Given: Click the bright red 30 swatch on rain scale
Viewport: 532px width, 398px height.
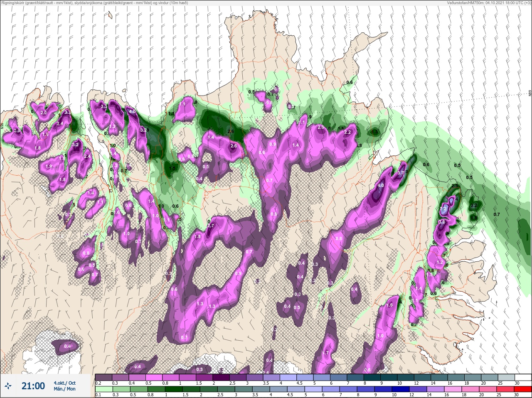Looking at the screenshot, I should coord(522,389).
